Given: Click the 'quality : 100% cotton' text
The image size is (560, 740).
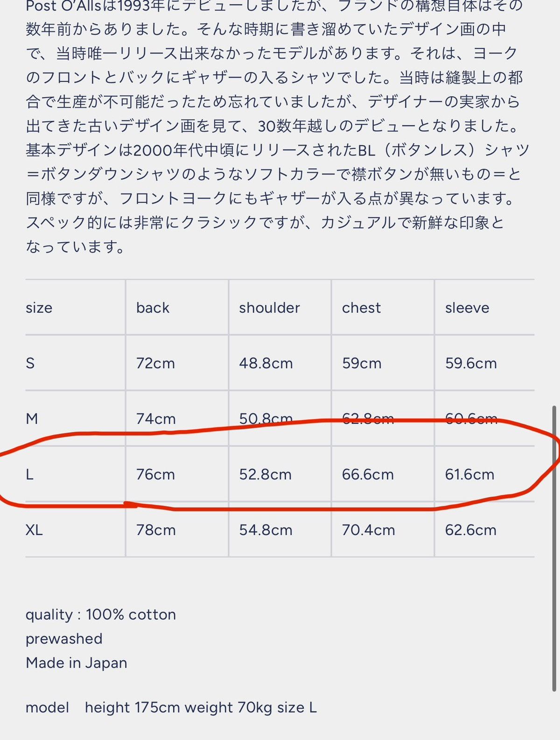Looking at the screenshot, I should (x=101, y=614).
